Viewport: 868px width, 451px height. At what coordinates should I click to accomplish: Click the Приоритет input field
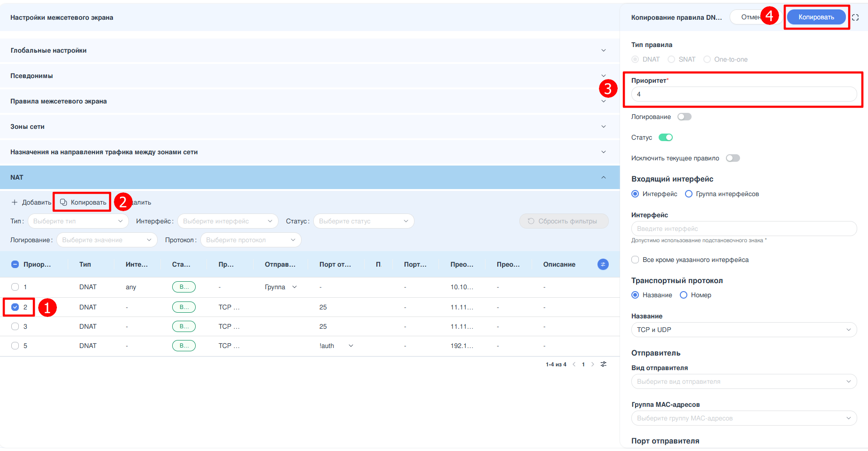[743, 94]
